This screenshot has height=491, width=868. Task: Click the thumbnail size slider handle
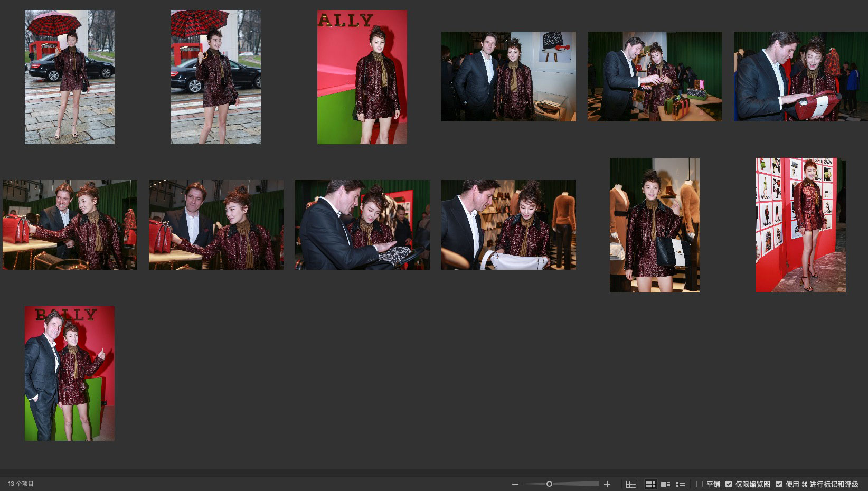pyautogui.click(x=549, y=484)
